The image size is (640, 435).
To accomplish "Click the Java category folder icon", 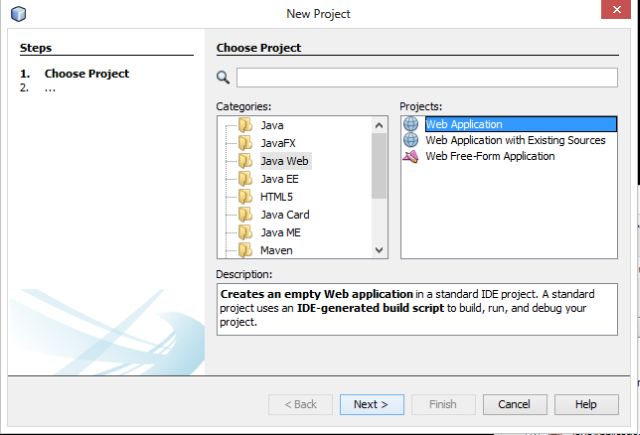I will tap(245, 125).
